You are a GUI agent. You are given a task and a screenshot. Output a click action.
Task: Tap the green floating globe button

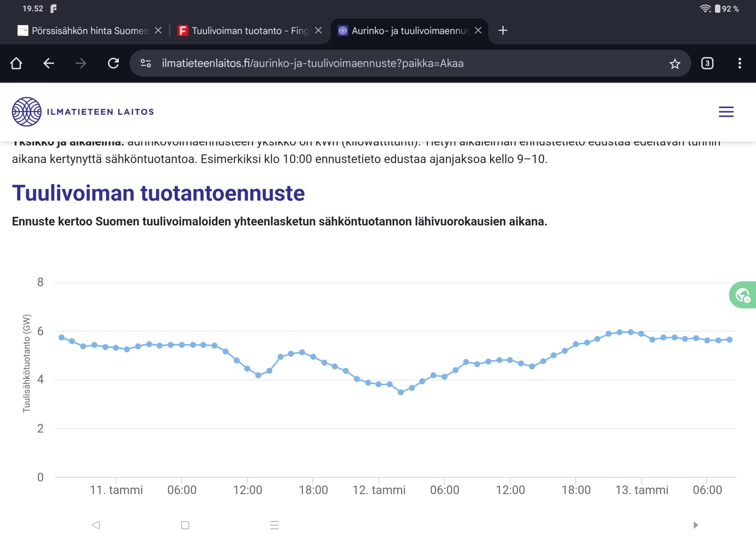pyautogui.click(x=742, y=295)
